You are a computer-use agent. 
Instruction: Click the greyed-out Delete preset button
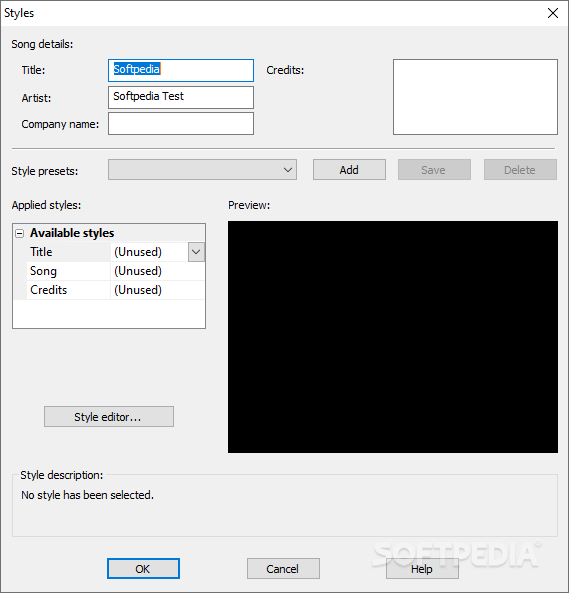tap(520, 169)
